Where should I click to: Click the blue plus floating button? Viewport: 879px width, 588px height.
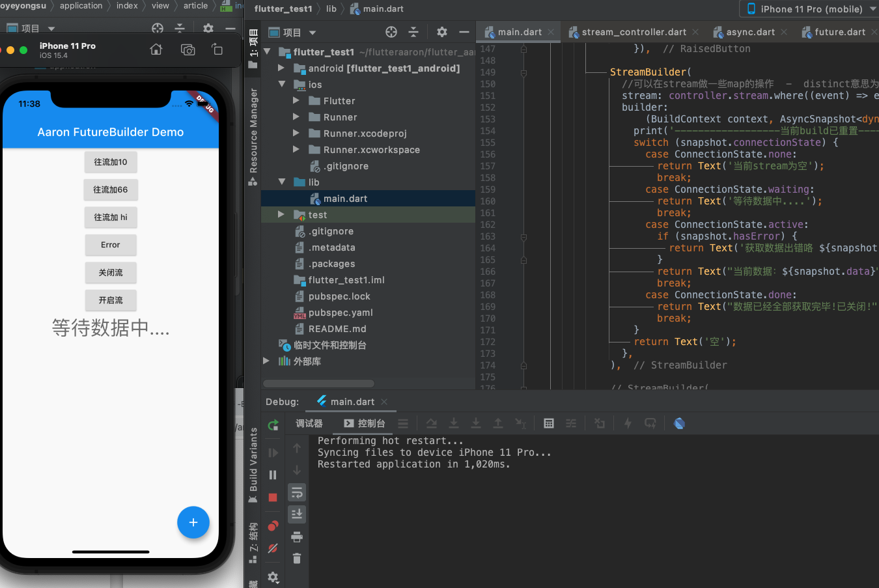tap(193, 522)
